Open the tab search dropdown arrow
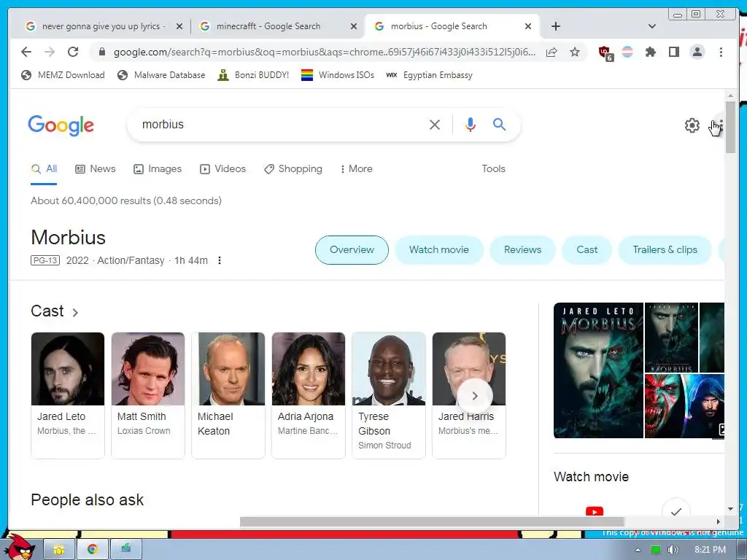Screen dimensions: 747x560 tap(652, 26)
